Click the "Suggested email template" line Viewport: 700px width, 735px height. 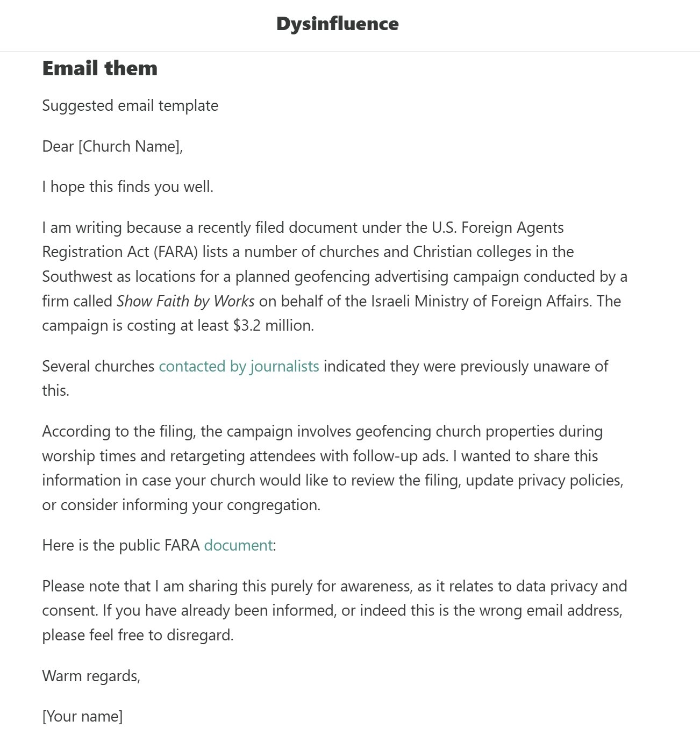pyautogui.click(x=130, y=105)
